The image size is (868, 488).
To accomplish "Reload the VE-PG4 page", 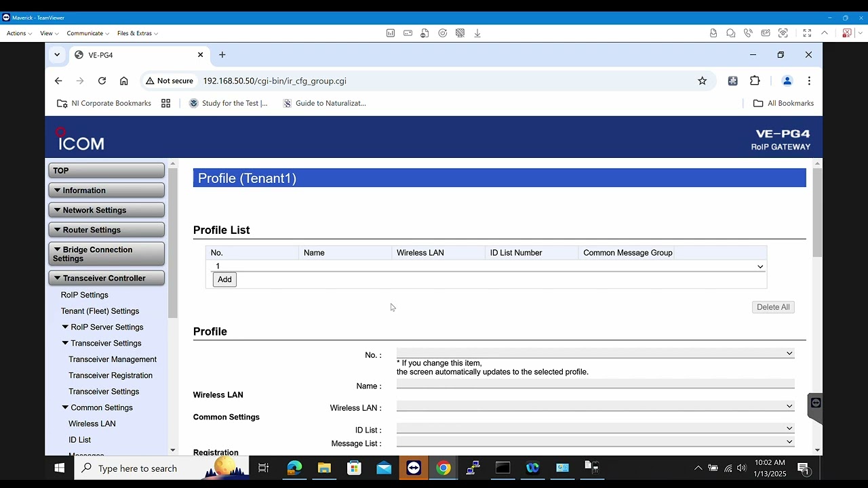I will (x=102, y=81).
